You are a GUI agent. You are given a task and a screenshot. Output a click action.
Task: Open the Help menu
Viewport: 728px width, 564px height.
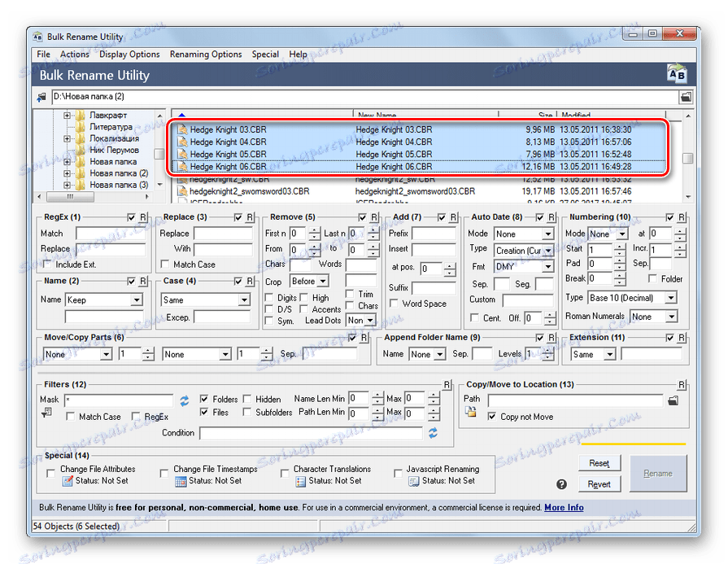tap(298, 55)
